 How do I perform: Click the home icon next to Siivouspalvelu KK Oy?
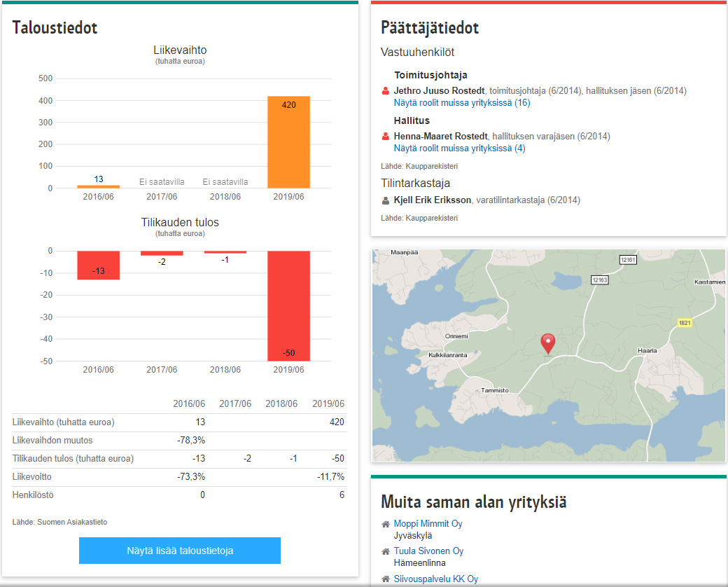click(385, 579)
